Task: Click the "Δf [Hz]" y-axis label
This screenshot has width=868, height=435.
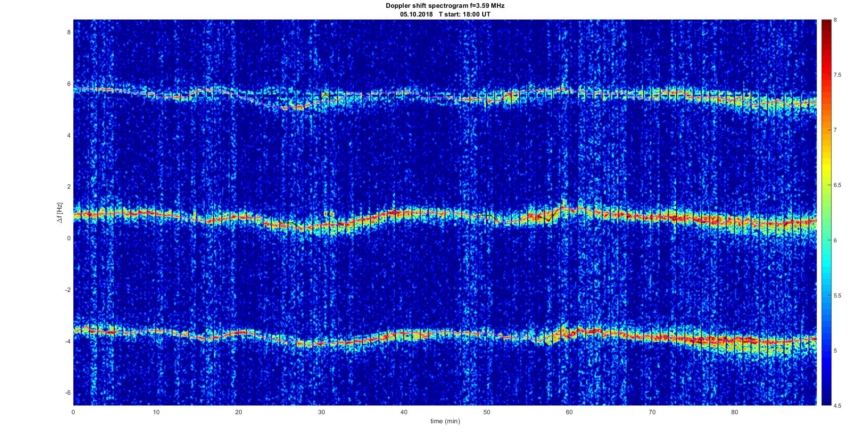Action: click(59, 213)
